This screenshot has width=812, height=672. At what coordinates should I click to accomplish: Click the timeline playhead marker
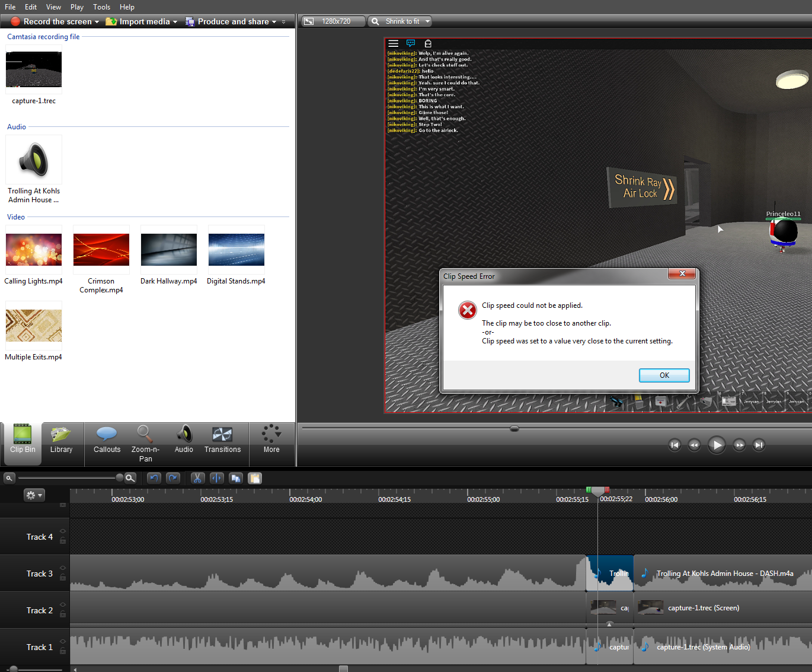click(598, 491)
